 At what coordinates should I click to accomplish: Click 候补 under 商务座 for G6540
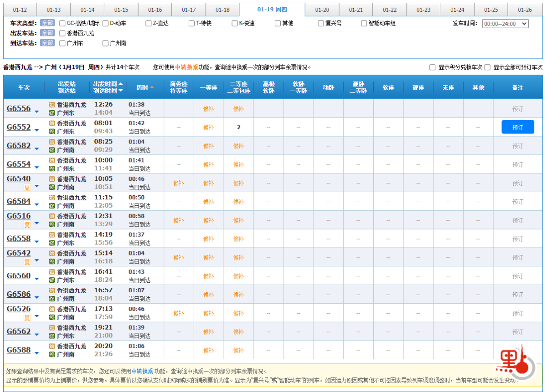pos(179,183)
